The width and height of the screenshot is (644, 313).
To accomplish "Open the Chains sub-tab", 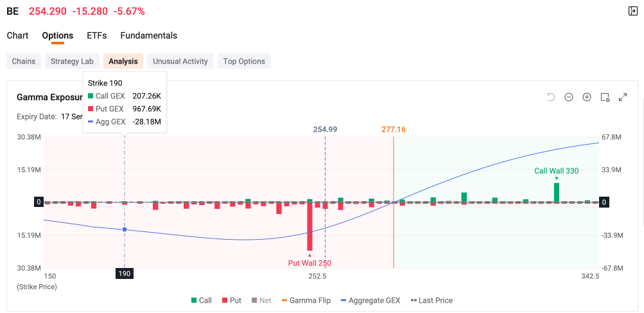I will [x=23, y=61].
